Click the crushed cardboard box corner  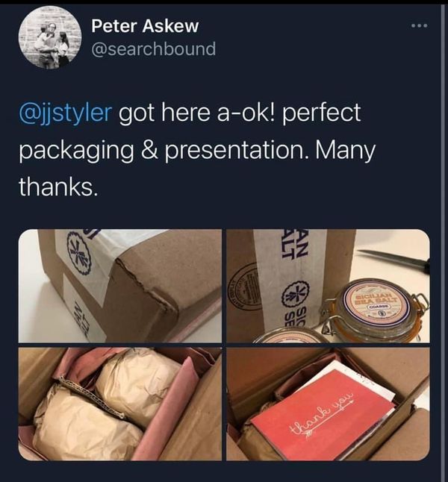[x=145, y=283]
